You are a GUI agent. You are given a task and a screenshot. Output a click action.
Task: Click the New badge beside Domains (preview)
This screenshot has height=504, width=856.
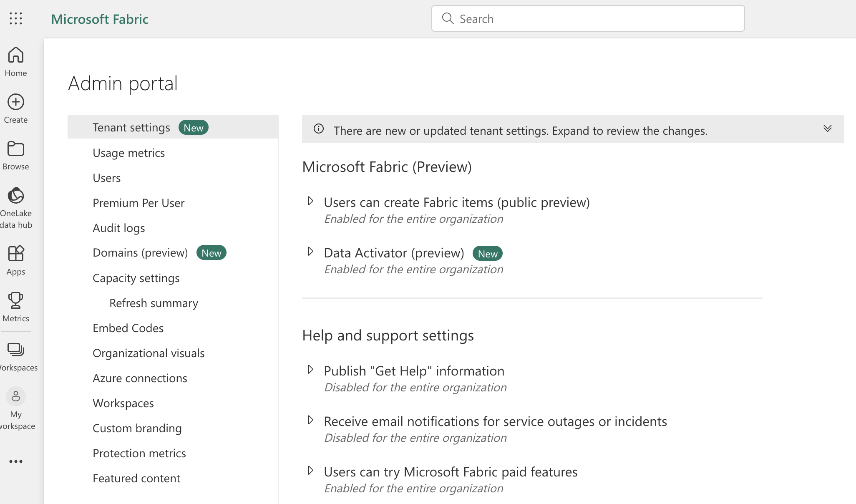pyautogui.click(x=211, y=252)
